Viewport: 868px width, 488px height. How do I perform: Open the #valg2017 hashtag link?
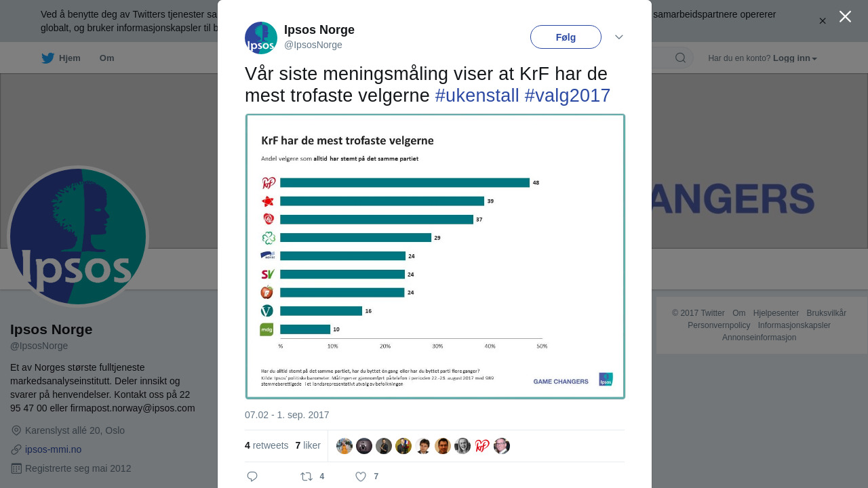pos(567,96)
